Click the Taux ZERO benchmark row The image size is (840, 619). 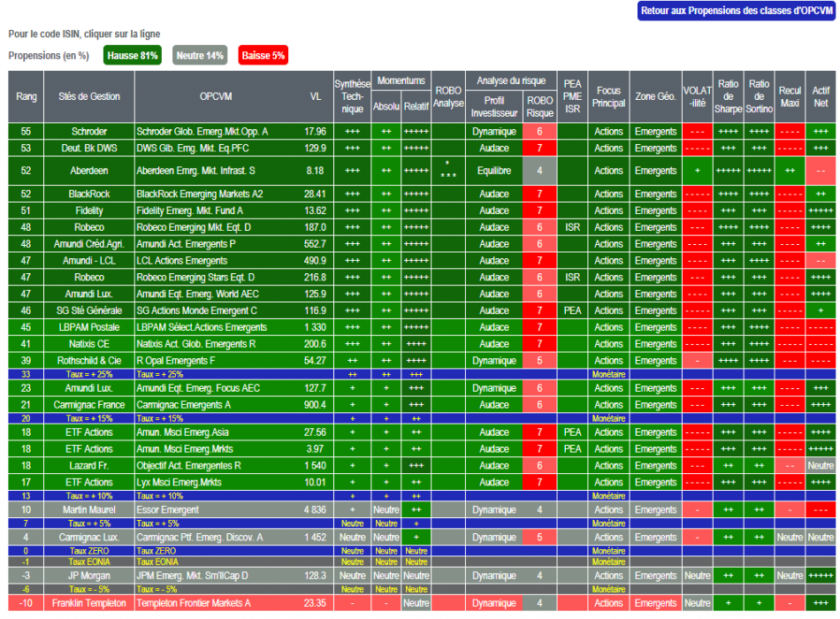click(x=422, y=551)
